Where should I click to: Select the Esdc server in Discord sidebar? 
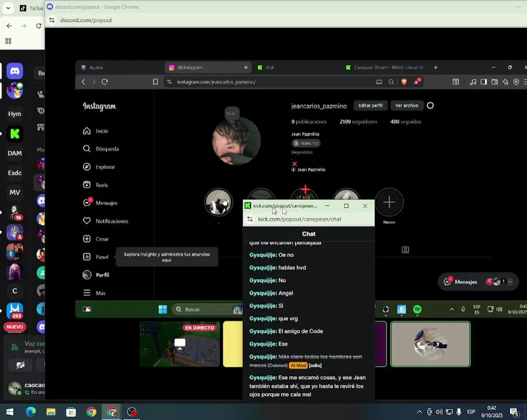[x=15, y=173]
